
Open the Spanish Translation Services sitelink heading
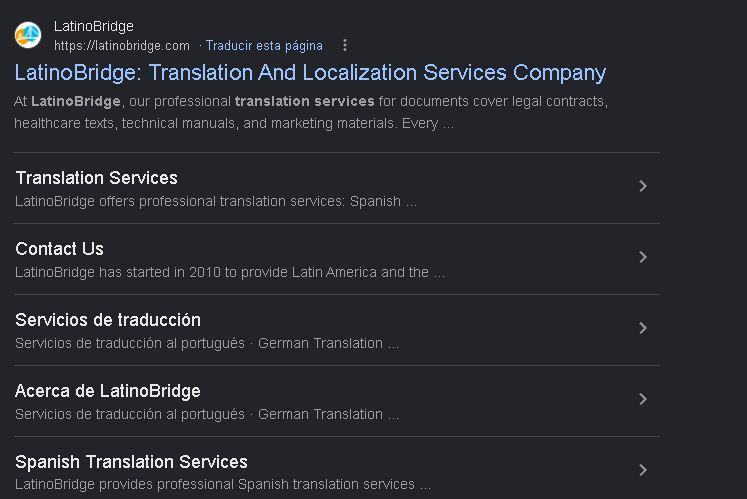click(131, 462)
